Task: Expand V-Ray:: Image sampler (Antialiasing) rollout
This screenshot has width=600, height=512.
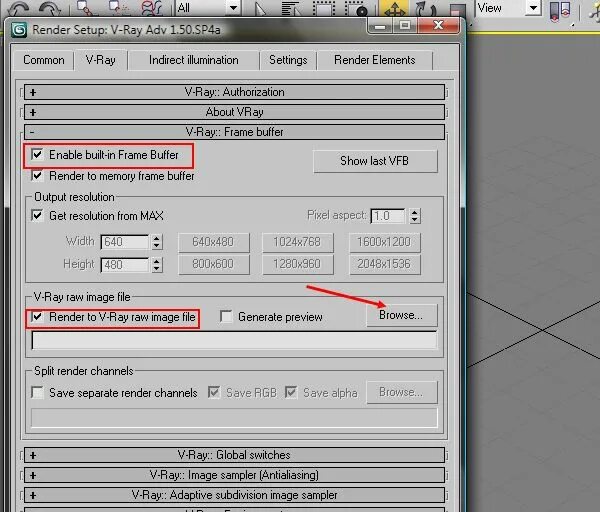Action: point(234,475)
